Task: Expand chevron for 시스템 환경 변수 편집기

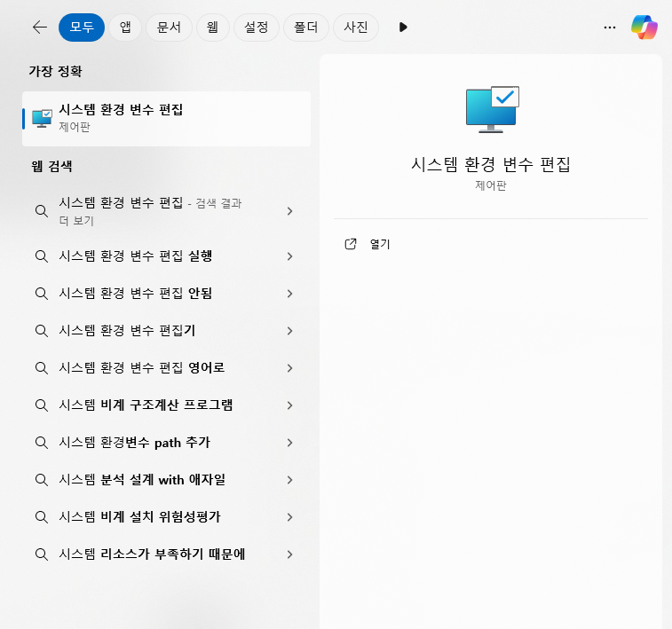Action: tap(289, 331)
